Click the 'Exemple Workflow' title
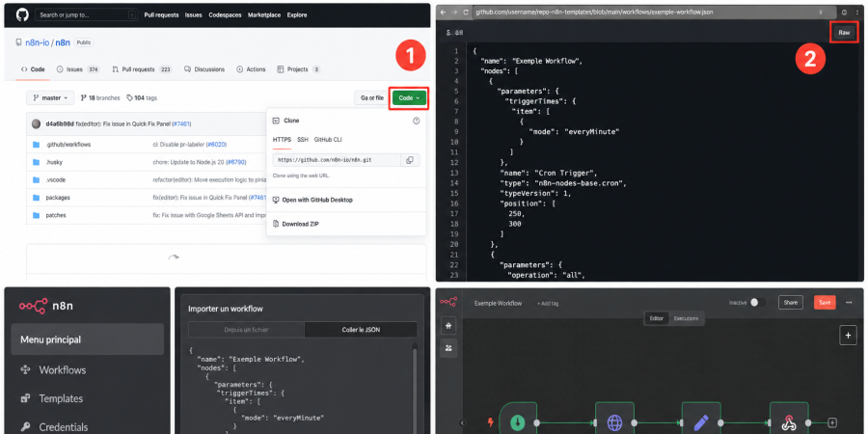This screenshot has width=868, height=434. click(x=498, y=304)
